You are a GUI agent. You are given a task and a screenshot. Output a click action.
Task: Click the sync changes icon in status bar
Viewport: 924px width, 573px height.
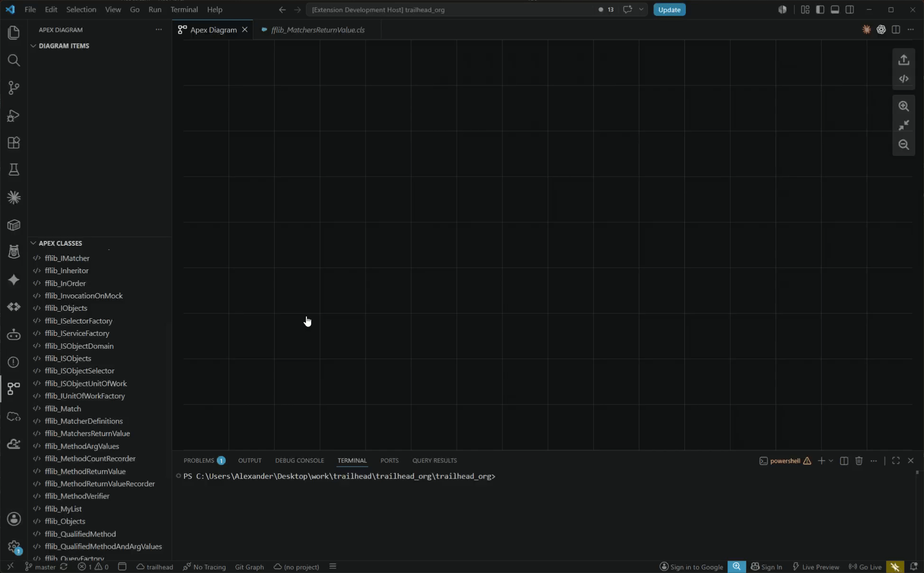pyautogui.click(x=64, y=566)
